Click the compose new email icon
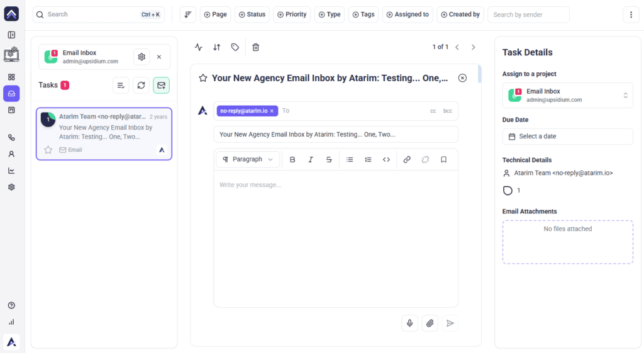 coord(162,86)
